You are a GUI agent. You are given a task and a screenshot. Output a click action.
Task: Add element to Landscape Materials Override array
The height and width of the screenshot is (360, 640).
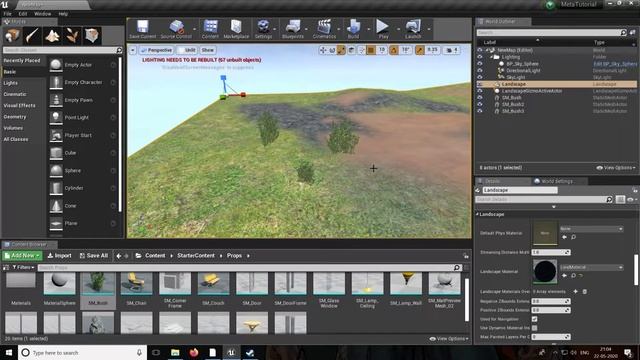[x=576, y=291]
